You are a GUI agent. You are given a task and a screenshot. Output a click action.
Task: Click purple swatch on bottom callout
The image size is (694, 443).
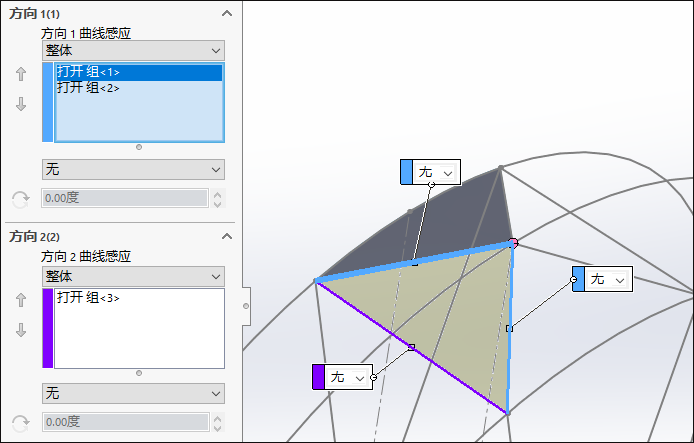coord(318,377)
